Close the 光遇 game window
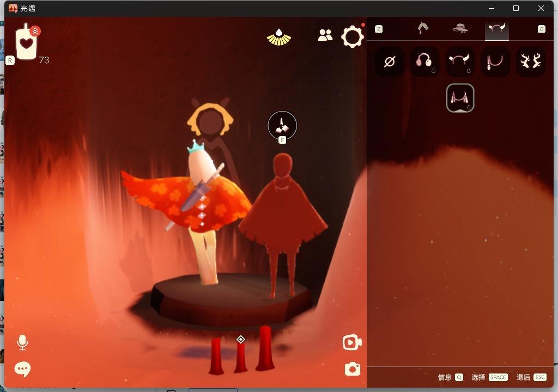Viewport: 558px width, 392px height. [x=541, y=8]
